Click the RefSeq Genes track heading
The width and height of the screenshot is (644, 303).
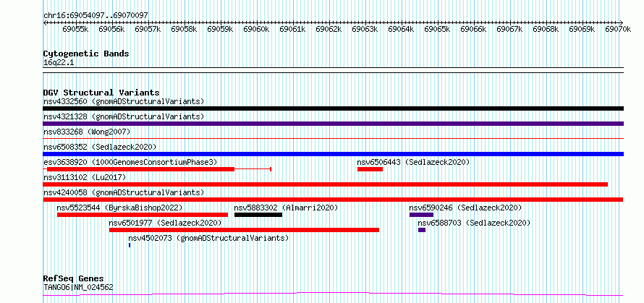(73, 279)
